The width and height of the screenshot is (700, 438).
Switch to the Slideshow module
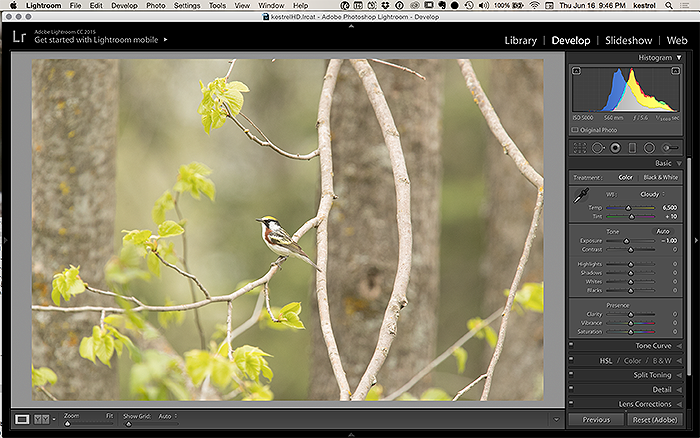click(629, 41)
